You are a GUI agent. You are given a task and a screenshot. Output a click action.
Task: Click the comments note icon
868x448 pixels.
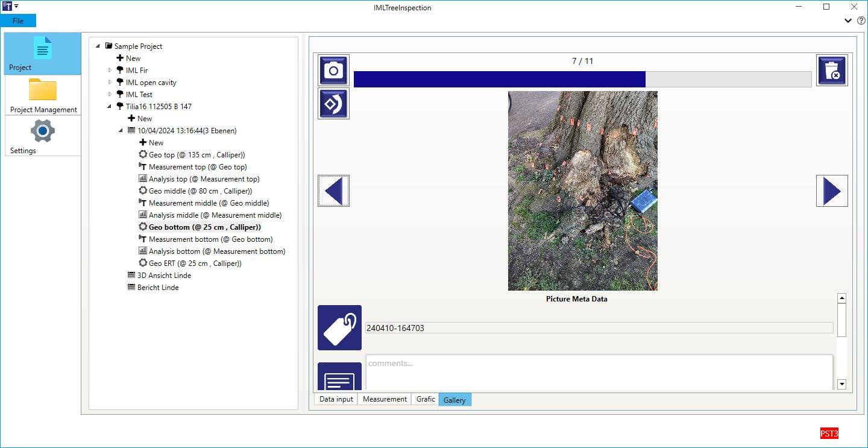pyautogui.click(x=339, y=377)
